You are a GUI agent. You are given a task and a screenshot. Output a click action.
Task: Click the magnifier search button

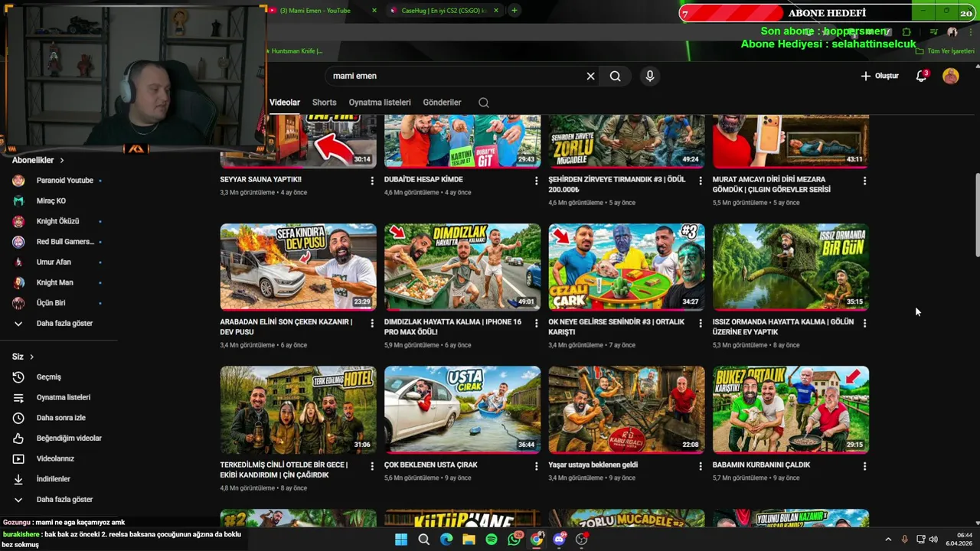(x=615, y=76)
